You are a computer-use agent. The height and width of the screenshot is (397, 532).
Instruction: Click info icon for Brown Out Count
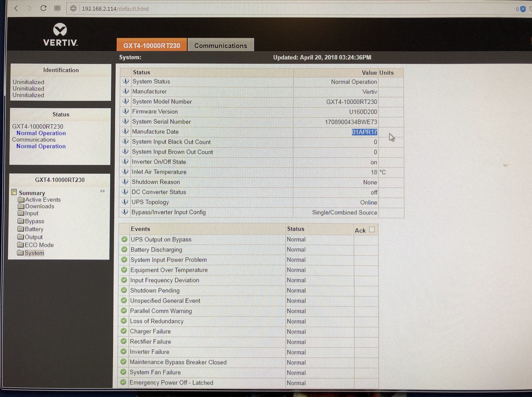pyautogui.click(x=125, y=151)
